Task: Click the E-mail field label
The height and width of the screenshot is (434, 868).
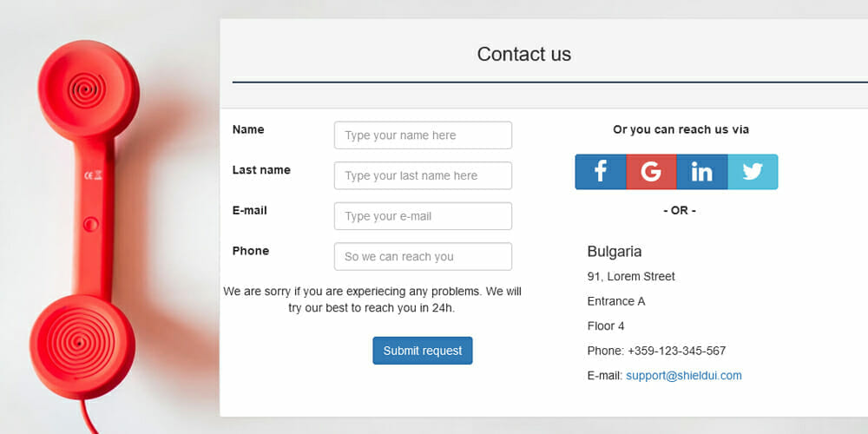Action: click(250, 210)
